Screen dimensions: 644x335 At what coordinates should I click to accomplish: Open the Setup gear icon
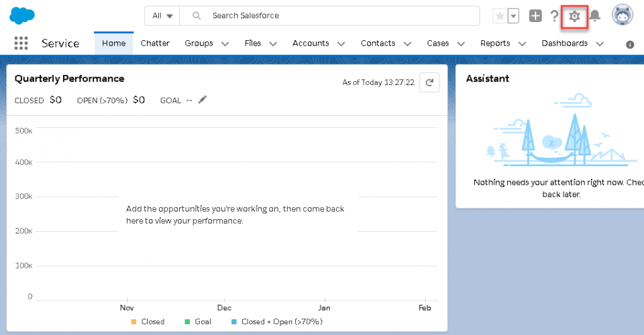[574, 16]
